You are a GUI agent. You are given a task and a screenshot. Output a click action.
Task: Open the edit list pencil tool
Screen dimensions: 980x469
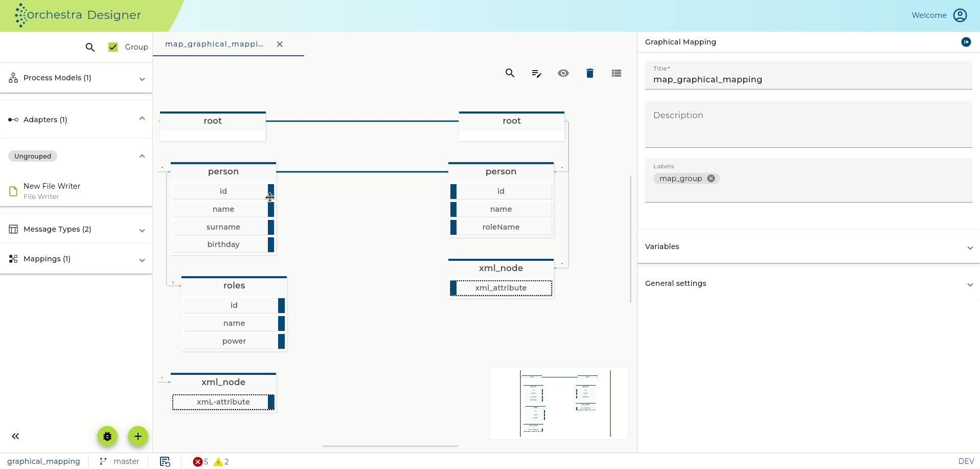click(x=536, y=73)
